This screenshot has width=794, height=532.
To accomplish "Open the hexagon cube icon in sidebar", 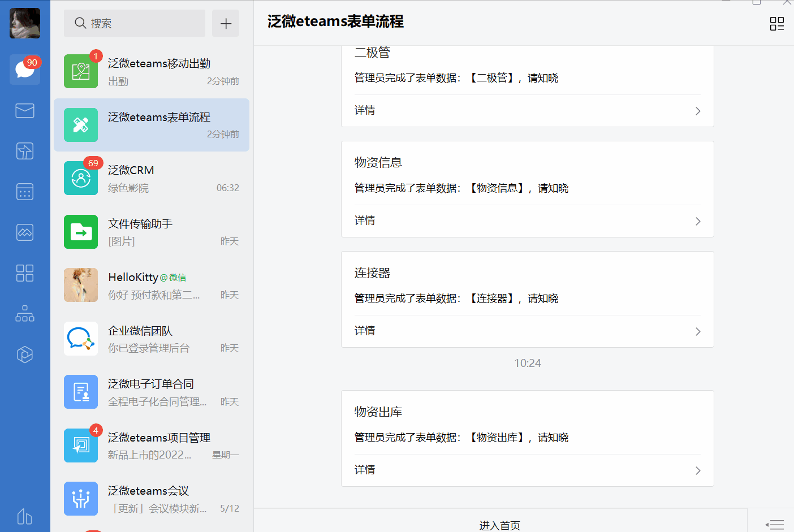I will (25, 354).
